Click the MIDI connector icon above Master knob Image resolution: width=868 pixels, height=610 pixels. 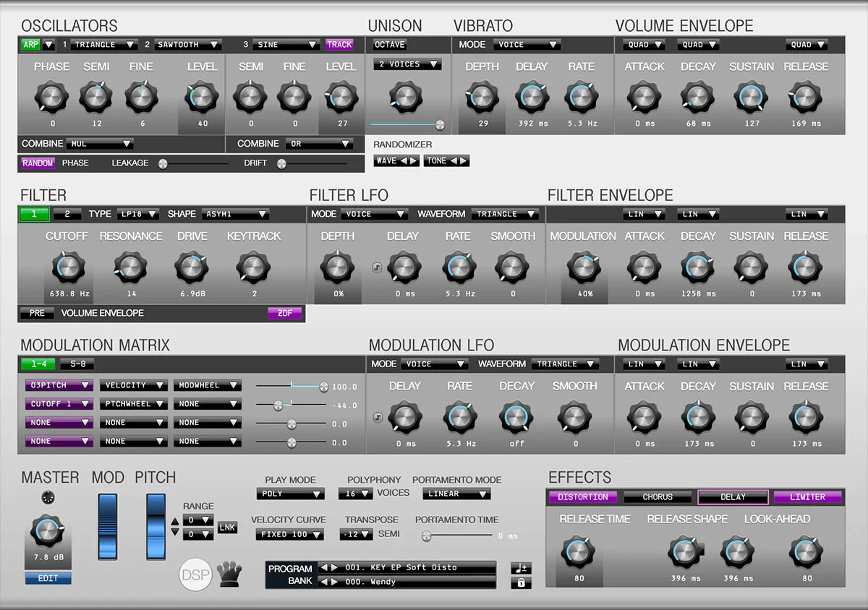click(48, 497)
